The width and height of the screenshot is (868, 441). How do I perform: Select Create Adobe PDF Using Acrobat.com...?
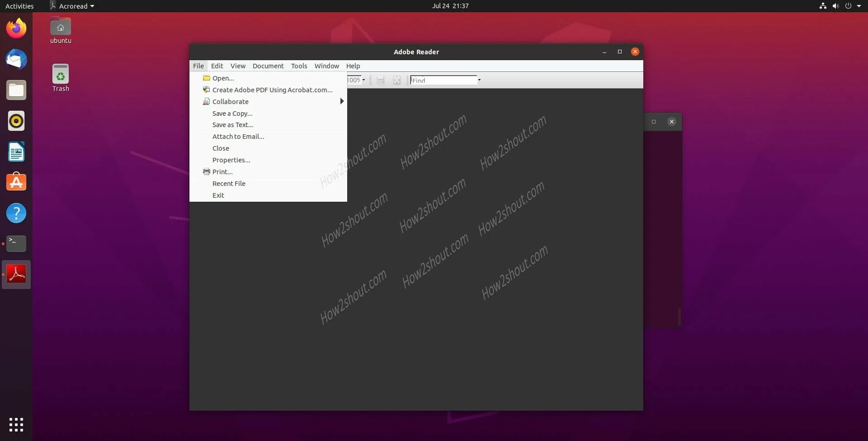click(268, 90)
